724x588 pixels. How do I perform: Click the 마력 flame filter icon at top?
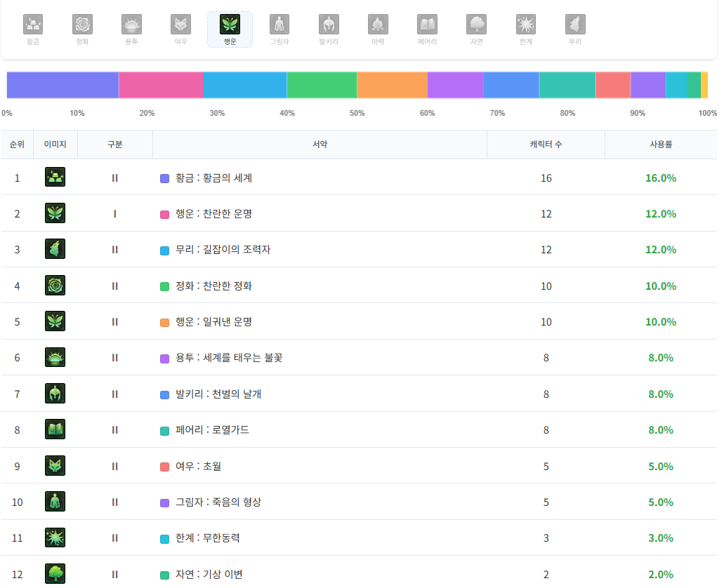378,25
